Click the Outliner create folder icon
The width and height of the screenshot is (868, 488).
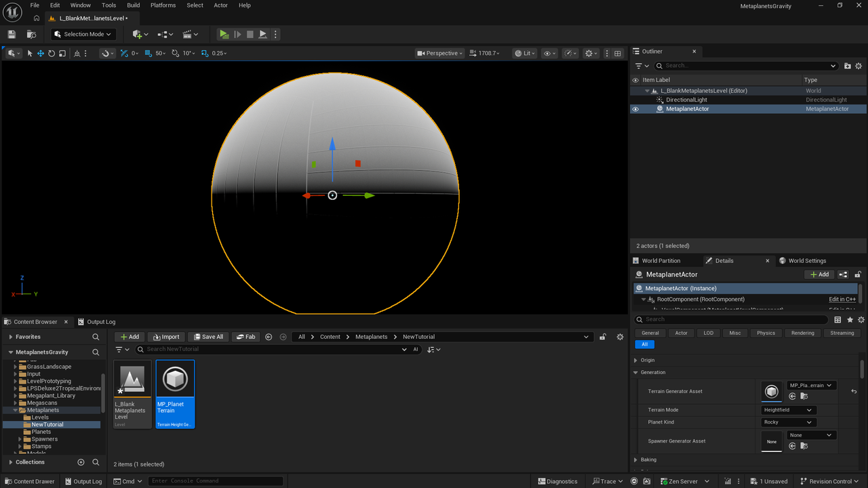point(848,66)
